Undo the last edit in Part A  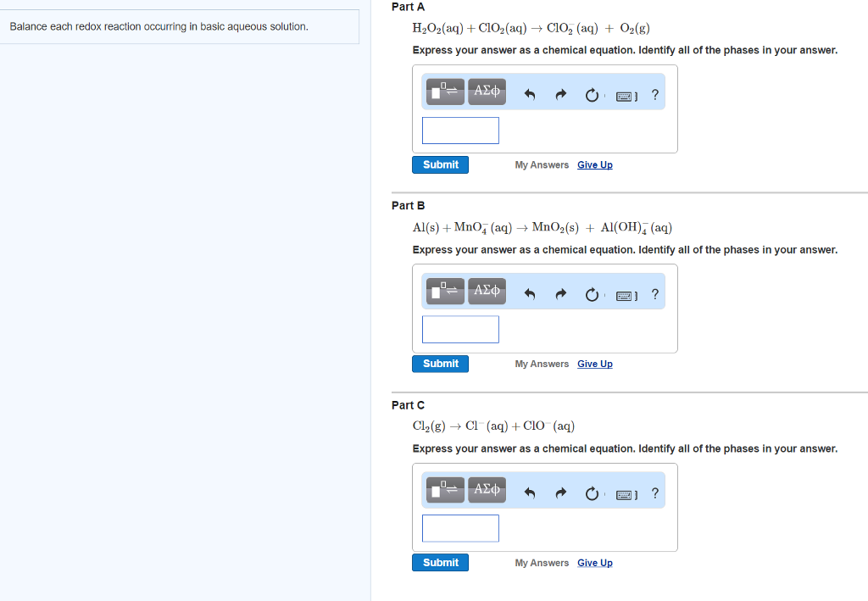point(530,95)
